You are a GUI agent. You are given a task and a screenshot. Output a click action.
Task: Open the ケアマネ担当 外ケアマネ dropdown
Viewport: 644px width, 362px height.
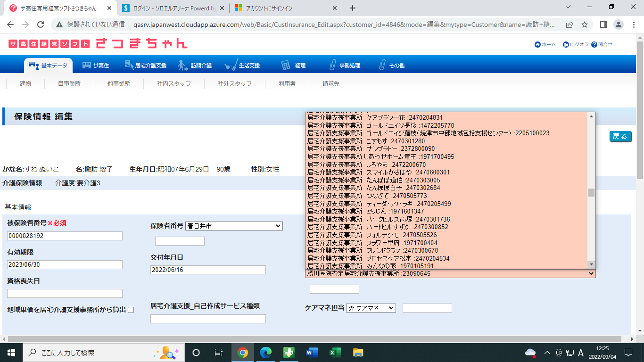[x=371, y=308]
